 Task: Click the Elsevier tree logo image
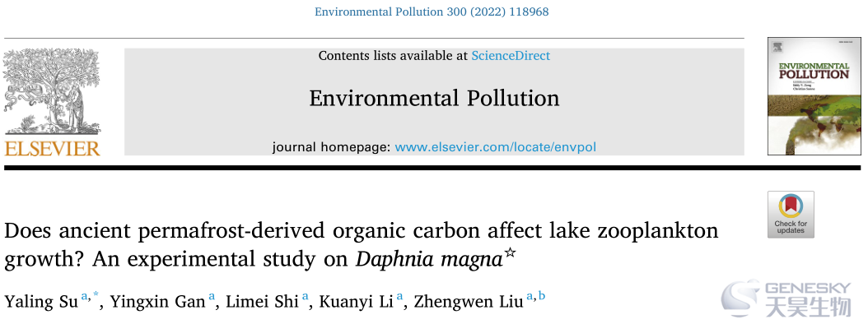click(x=52, y=92)
